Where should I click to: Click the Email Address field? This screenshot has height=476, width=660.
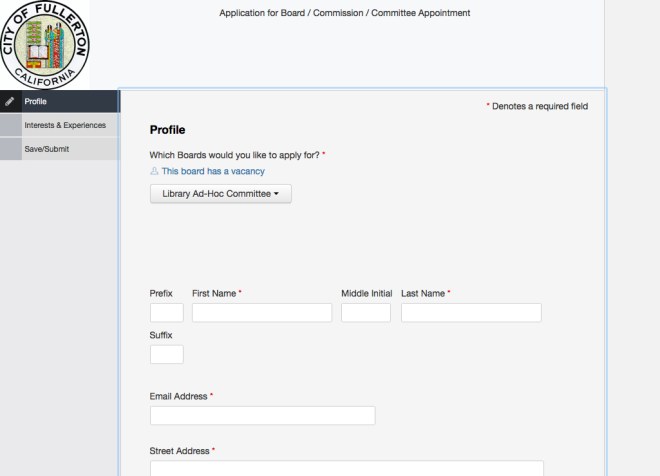click(263, 415)
